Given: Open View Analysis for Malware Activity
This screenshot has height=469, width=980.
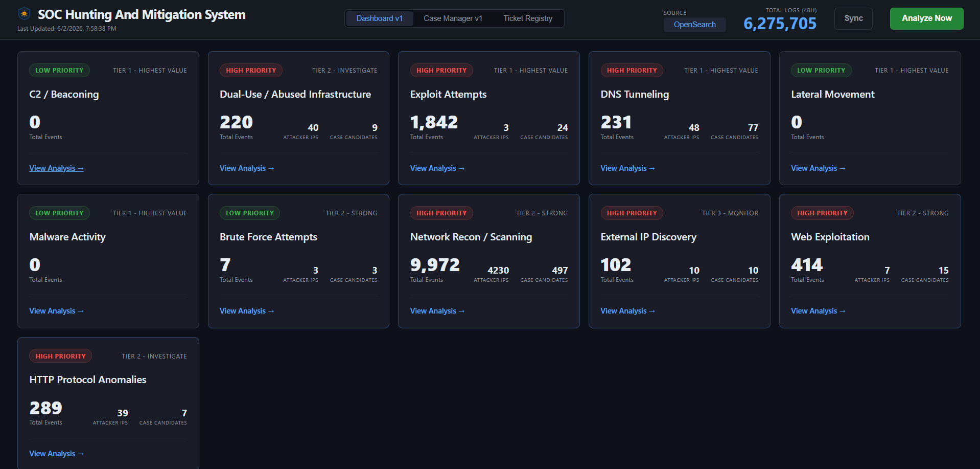Looking at the screenshot, I should [x=56, y=311].
